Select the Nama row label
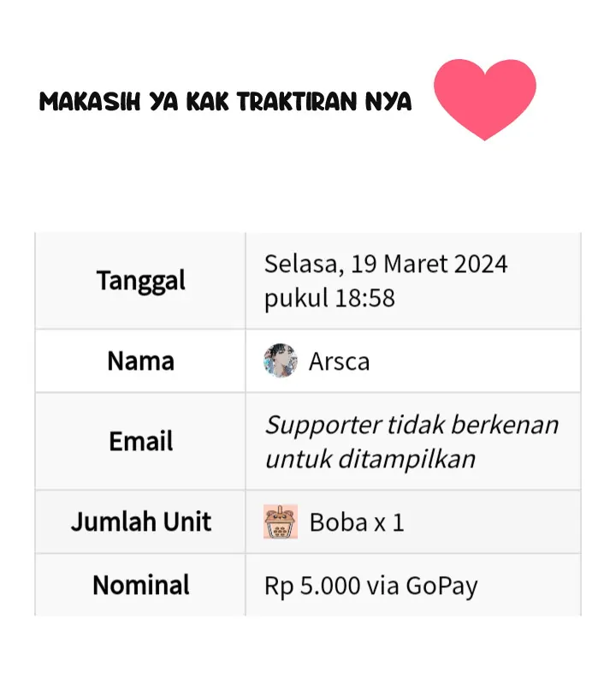This screenshot has height=684, width=616. (x=141, y=361)
